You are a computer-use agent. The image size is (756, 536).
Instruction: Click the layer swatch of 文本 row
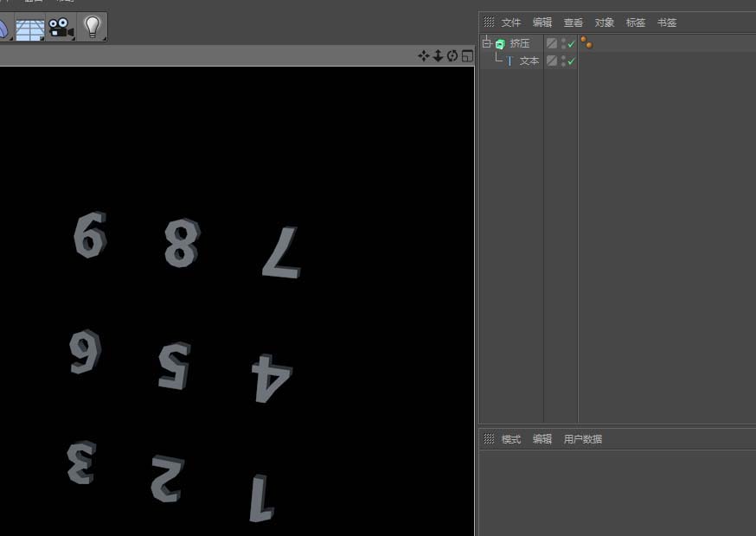[x=552, y=61]
